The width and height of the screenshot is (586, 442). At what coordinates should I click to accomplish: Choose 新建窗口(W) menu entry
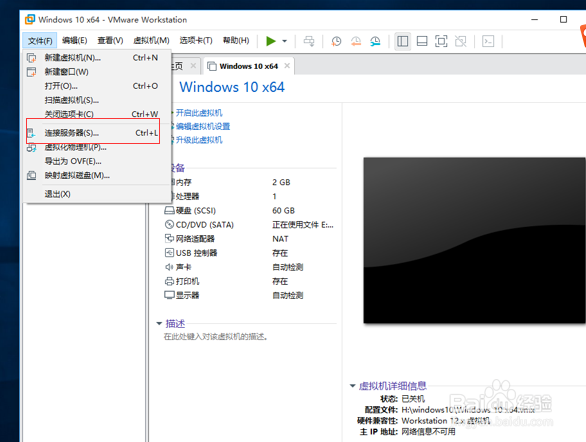click(x=97, y=72)
